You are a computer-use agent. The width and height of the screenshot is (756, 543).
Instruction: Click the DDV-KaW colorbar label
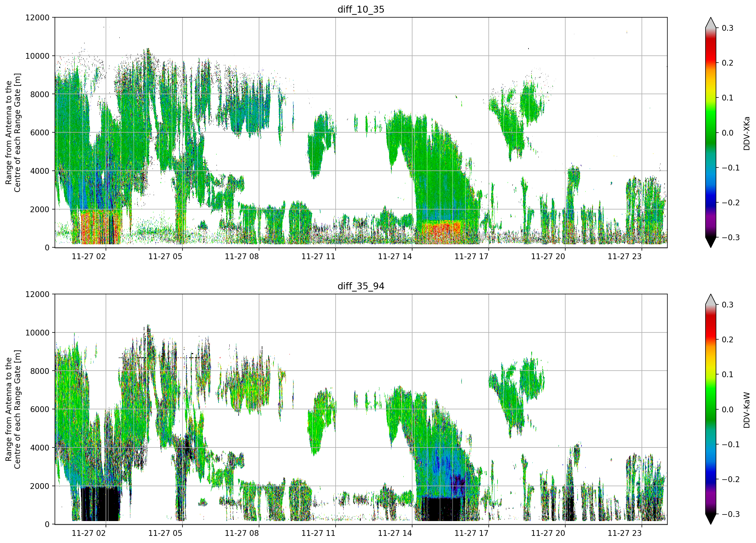(x=746, y=410)
